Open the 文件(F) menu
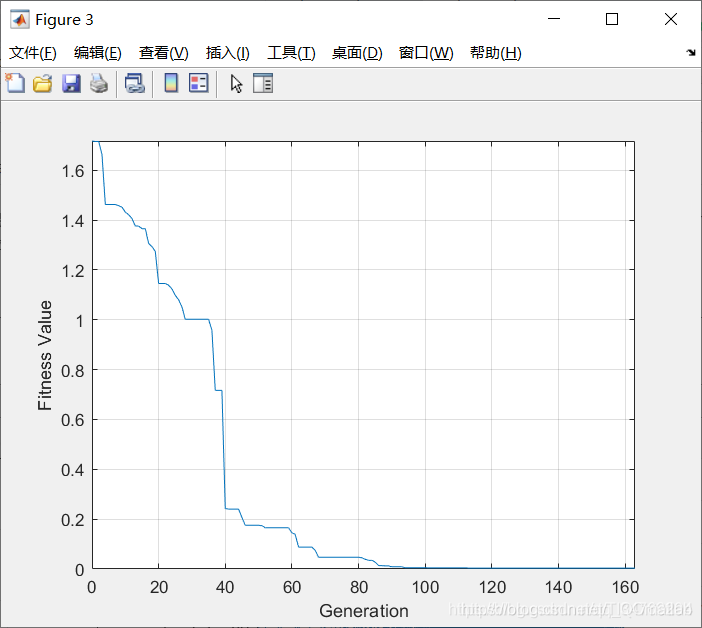This screenshot has height=628, width=702. coord(33,53)
